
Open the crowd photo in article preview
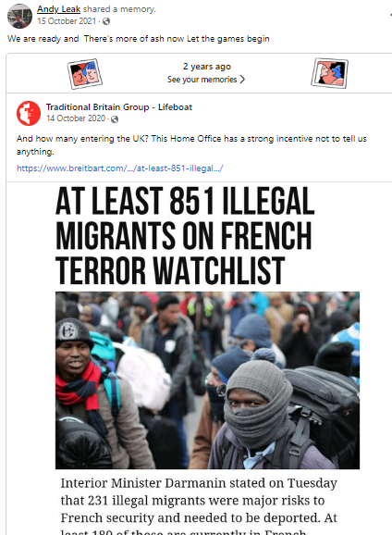[x=207, y=380]
